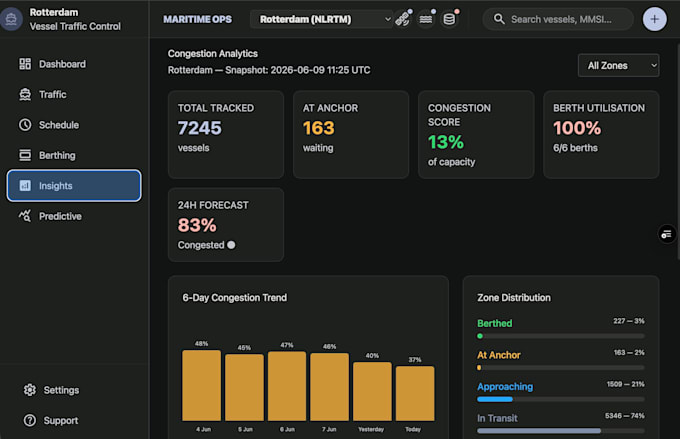Select Berthing in sidebar
This screenshot has height=439, width=680.
coord(74,155)
